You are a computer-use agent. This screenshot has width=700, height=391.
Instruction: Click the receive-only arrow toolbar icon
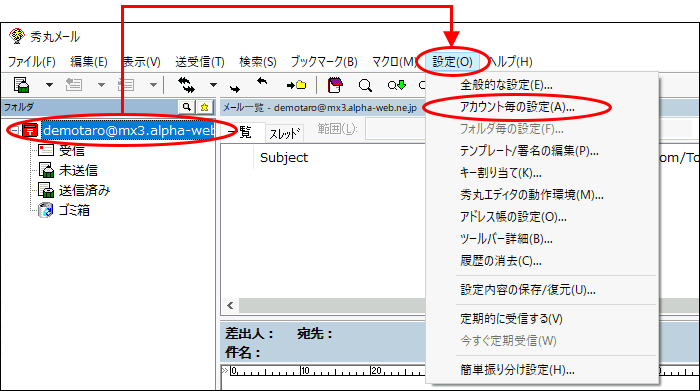262,81
